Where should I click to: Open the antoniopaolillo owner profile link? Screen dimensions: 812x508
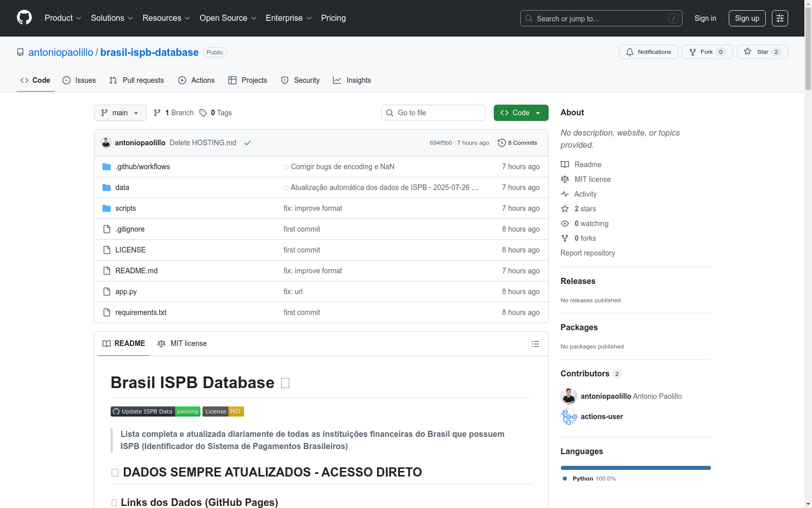click(x=61, y=52)
